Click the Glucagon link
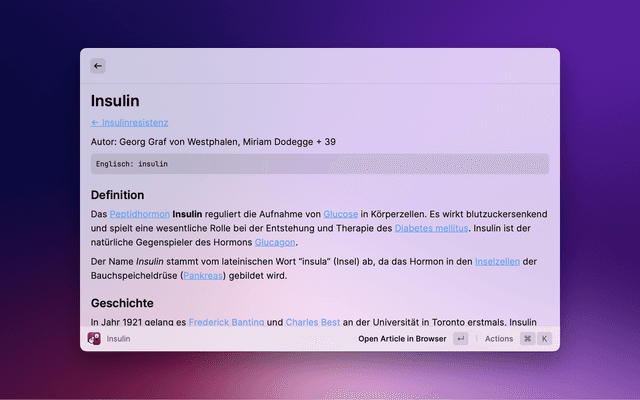The width and height of the screenshot is (640, 400). (x=274, y=242)
